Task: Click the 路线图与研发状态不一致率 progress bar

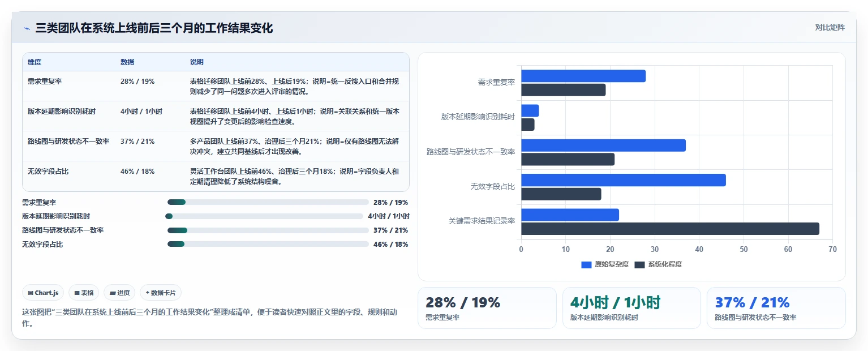Action: click(268, 230)
